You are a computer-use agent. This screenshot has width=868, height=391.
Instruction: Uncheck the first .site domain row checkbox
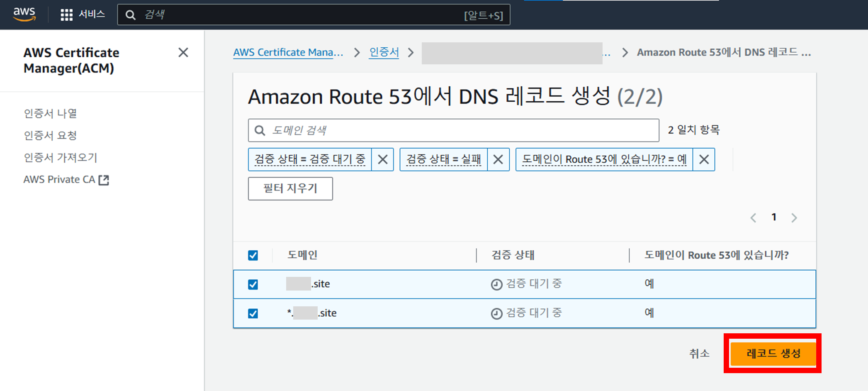253,284
